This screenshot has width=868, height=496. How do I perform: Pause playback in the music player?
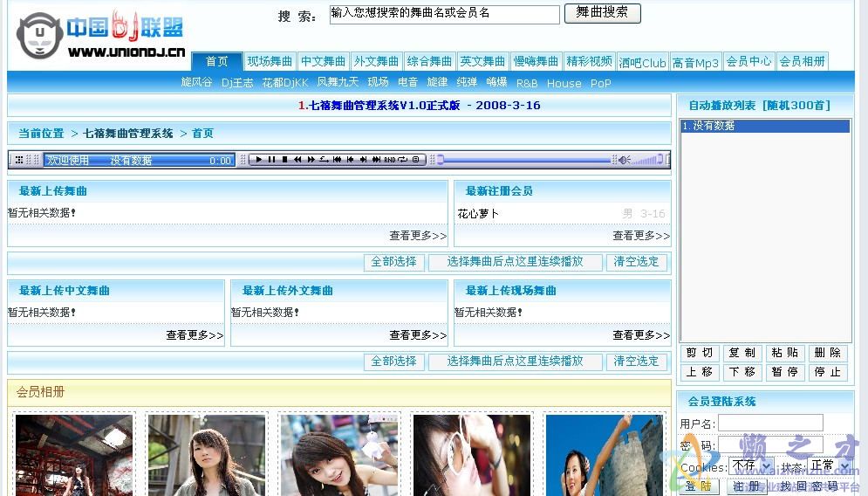(x=271, y=160)
